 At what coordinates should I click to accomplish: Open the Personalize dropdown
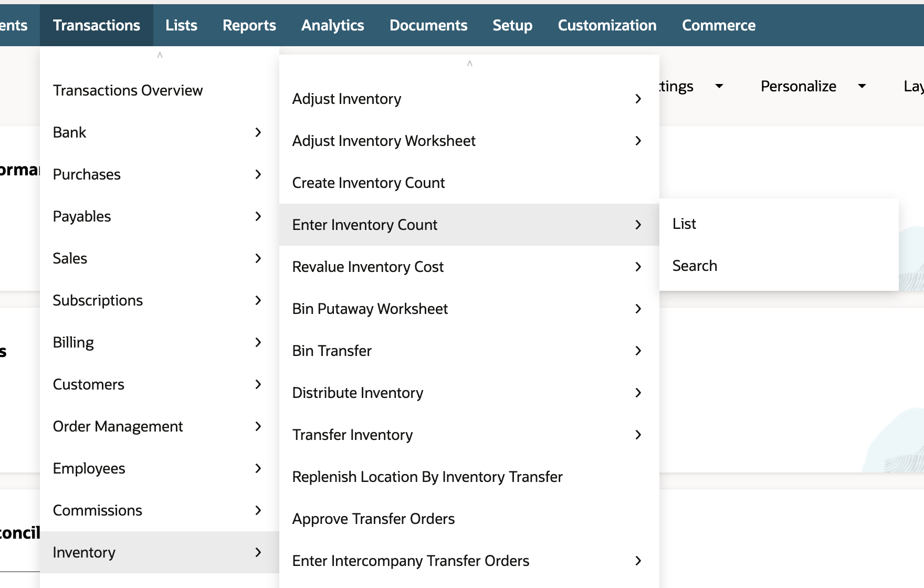[x=813, y=86]
